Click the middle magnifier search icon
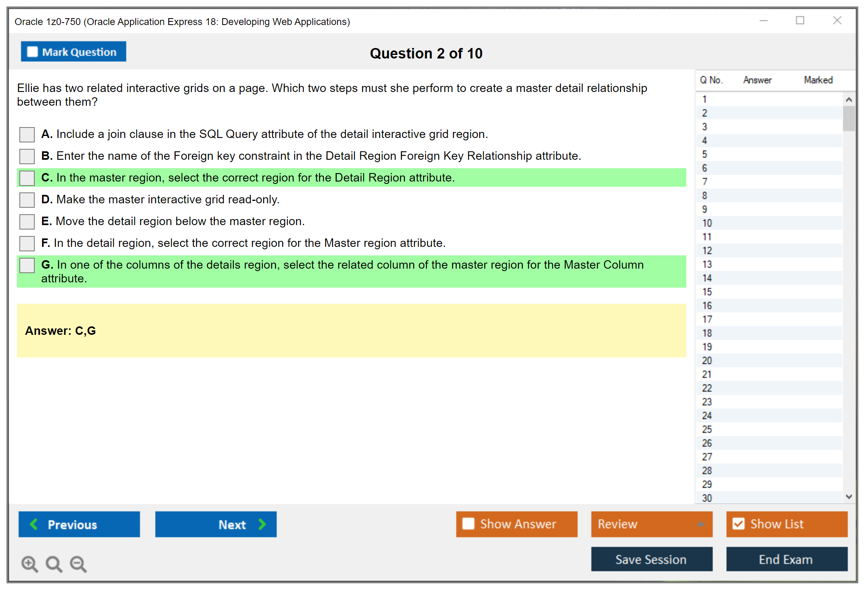 pos(54,564)
